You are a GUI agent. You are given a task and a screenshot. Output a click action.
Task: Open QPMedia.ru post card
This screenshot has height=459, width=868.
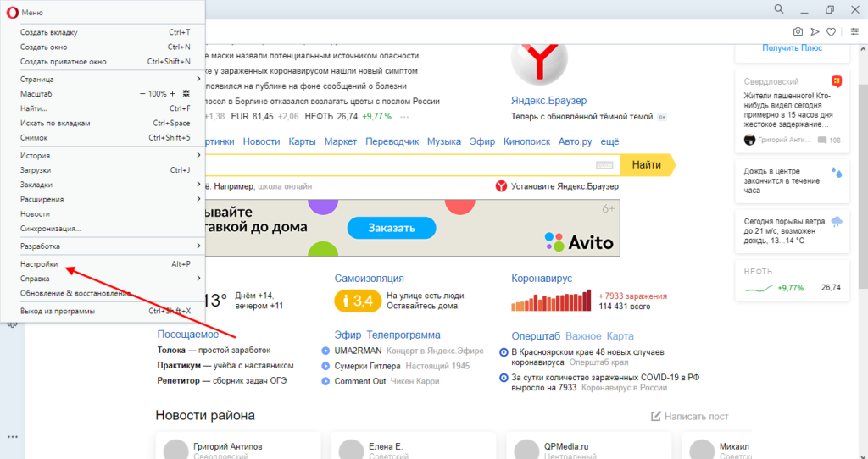(x=589, y=445)
